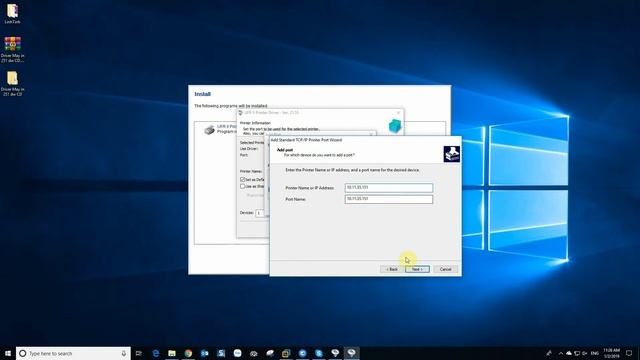Open the taskbar clock and date
This screenshot has height=360, width=640.
611,353
